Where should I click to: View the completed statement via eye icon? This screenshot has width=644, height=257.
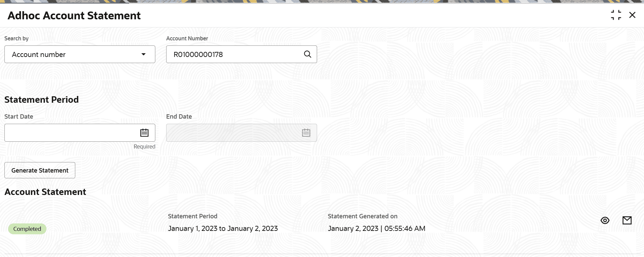[x=605, y=221]
